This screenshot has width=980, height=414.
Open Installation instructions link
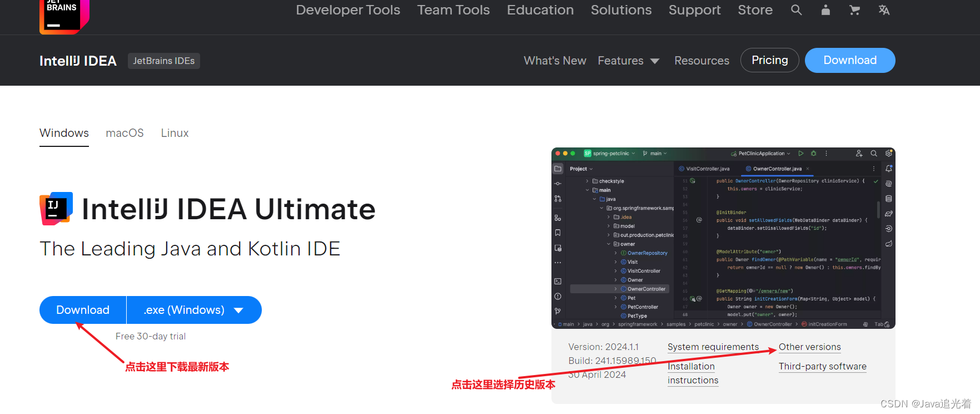pyautogui.click(x=693, y=373)
